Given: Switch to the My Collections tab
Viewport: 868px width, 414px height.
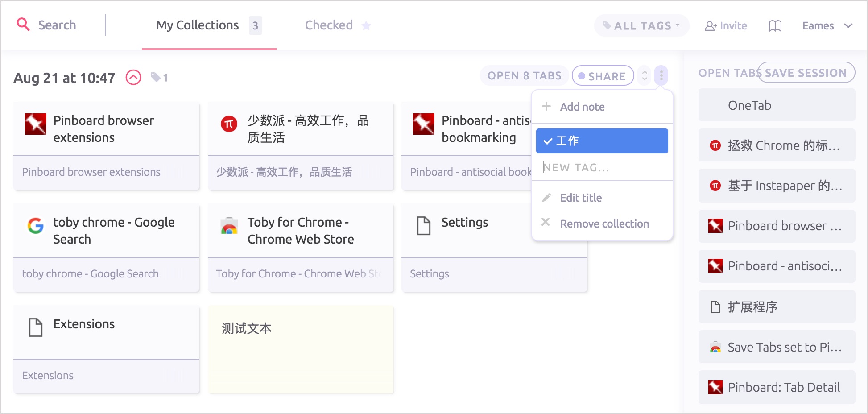Looking at the screenshot, I should click(198, 25).
